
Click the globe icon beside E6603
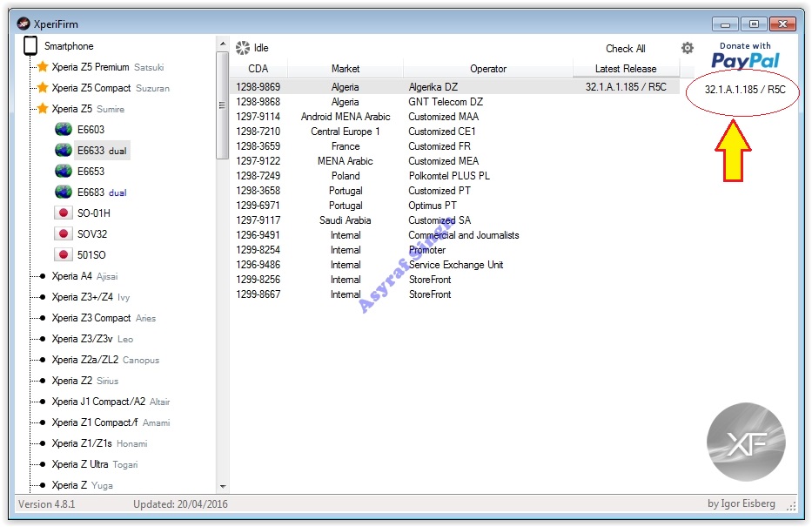coord(64,129)
